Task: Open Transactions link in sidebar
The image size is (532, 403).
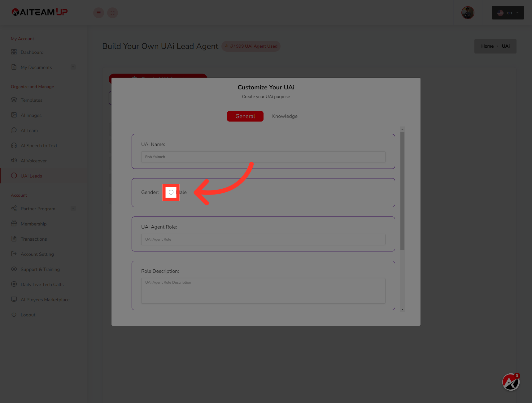Action: coord(34,239)
